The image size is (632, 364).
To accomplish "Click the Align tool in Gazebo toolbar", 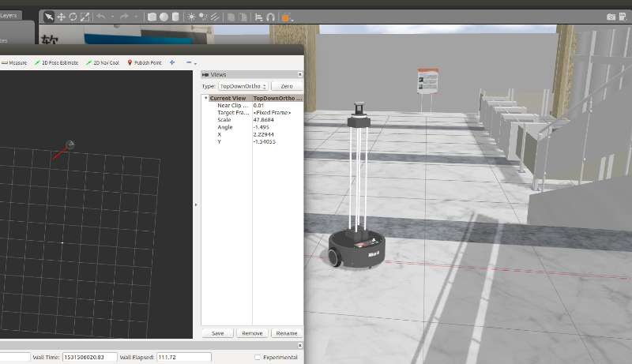I will pos(259,17).
